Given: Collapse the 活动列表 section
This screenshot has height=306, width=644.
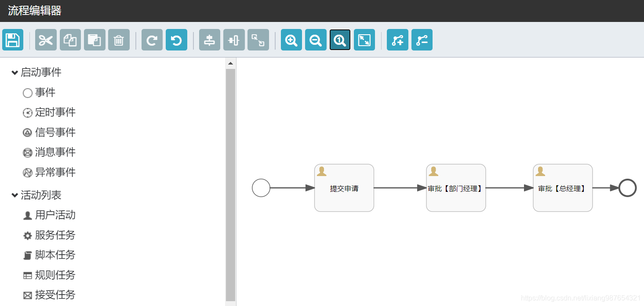Looking at the screenshot, I should coord(15,195).
